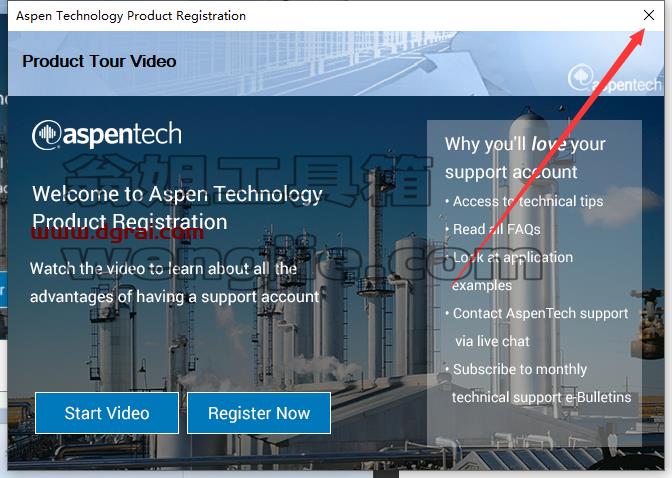
Task: Click the Why you'll love your support account heading
Action: click(525, 158)
